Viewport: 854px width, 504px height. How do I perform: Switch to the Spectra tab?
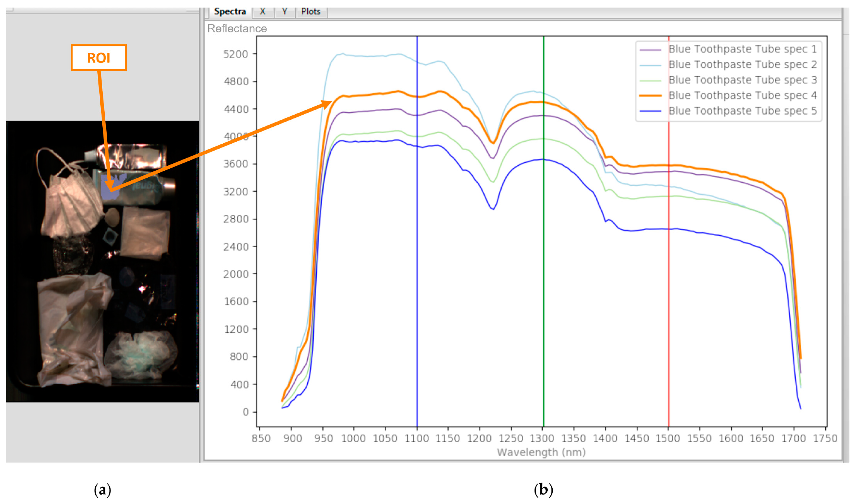coord(230,11)
